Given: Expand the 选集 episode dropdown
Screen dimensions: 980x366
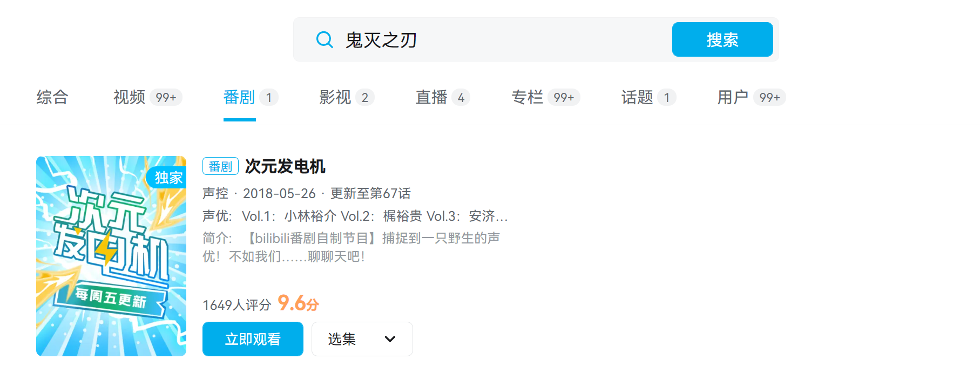Looking at the screenshot, I should click(362, 339).
